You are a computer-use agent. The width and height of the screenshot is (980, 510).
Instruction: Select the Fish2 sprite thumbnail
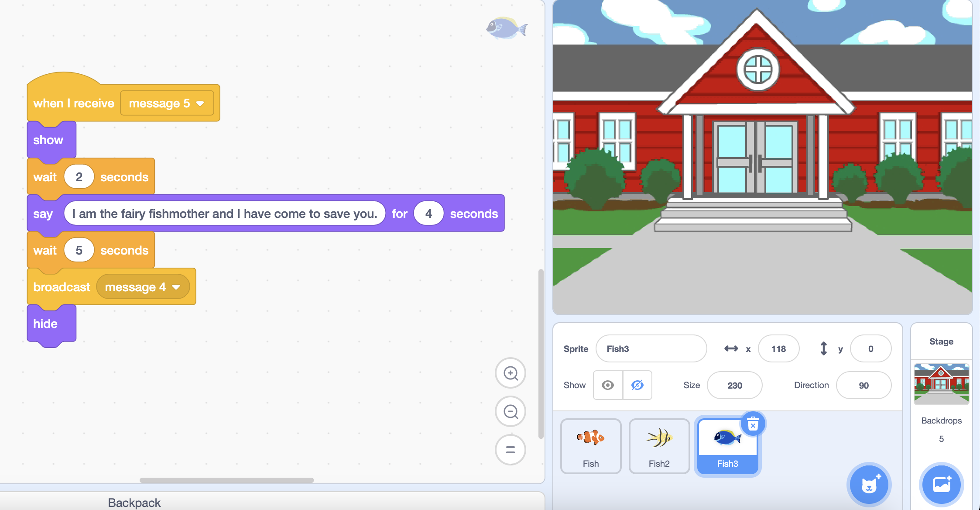[659, 445]
